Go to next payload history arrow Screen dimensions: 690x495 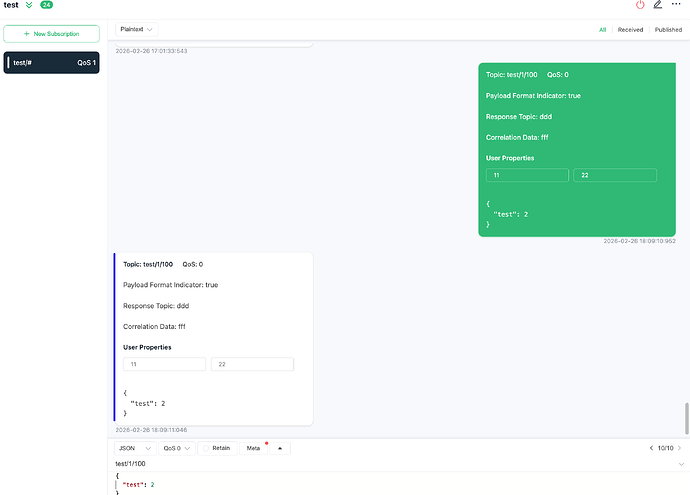[680, 448]
